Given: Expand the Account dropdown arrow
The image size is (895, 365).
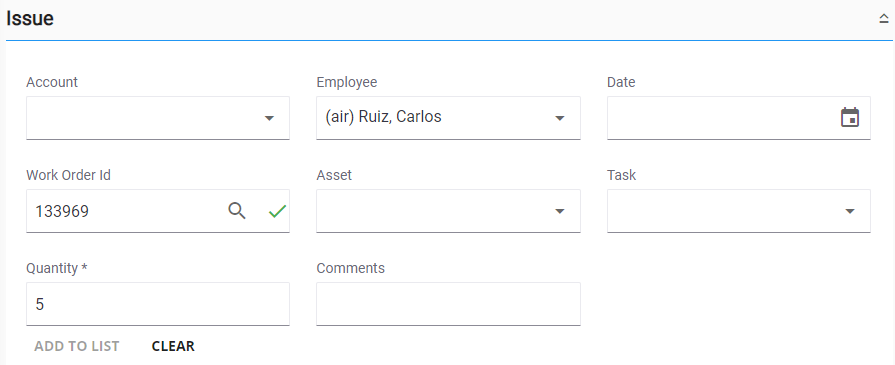Looking at the screenshot, I should 269,118.
